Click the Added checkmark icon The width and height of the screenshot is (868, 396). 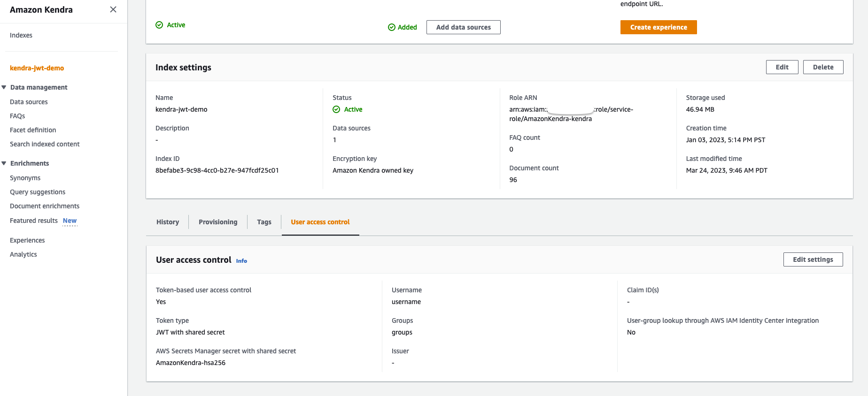point(392,27)
